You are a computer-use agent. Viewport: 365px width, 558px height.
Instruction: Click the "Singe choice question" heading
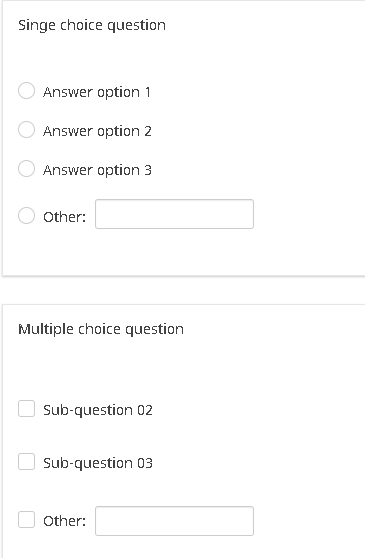point(92,26)
